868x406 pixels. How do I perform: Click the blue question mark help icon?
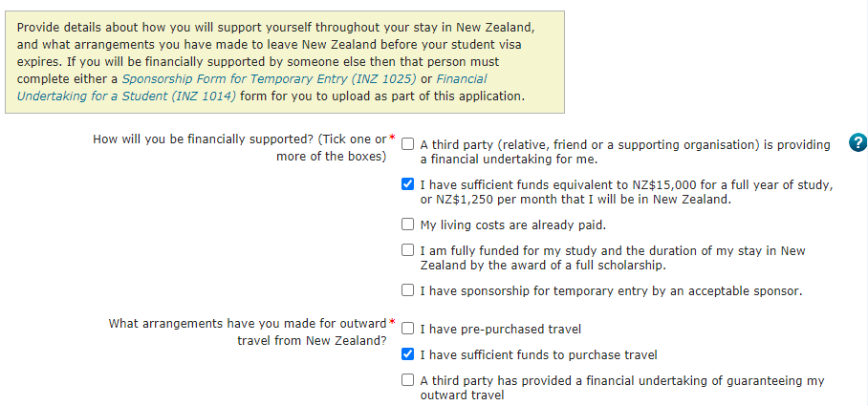click(857, 143)
